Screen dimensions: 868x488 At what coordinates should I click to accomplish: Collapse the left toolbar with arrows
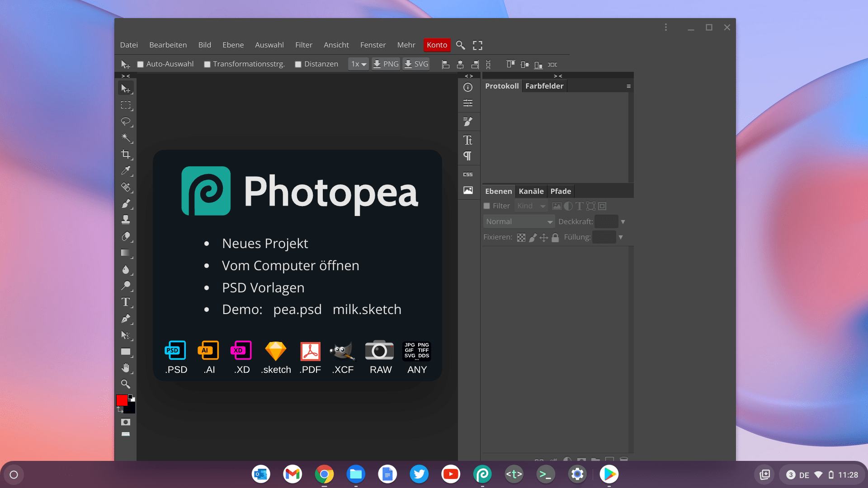point(126,76)
